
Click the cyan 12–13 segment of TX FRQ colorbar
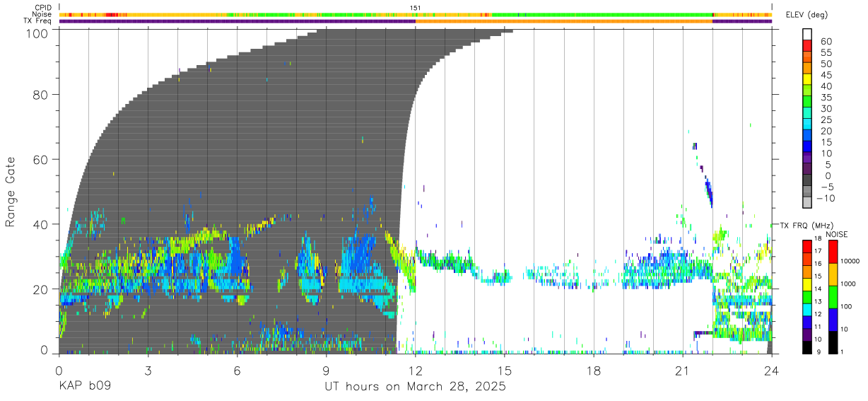pos(807,310)
